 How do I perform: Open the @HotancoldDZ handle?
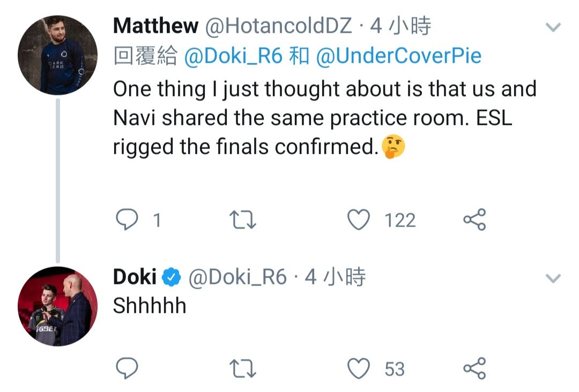coord(278,26)
